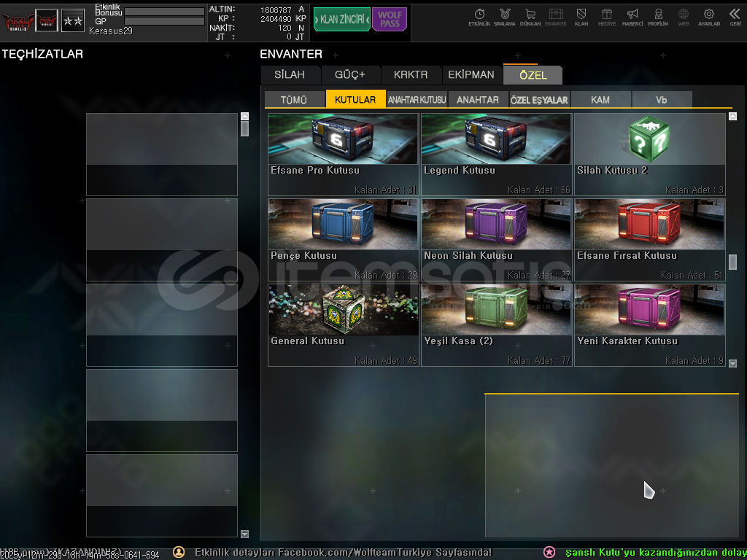Open the Envanter inventory icon in top bar
This screenshot has width=747, height=560.
click(555, 17)
